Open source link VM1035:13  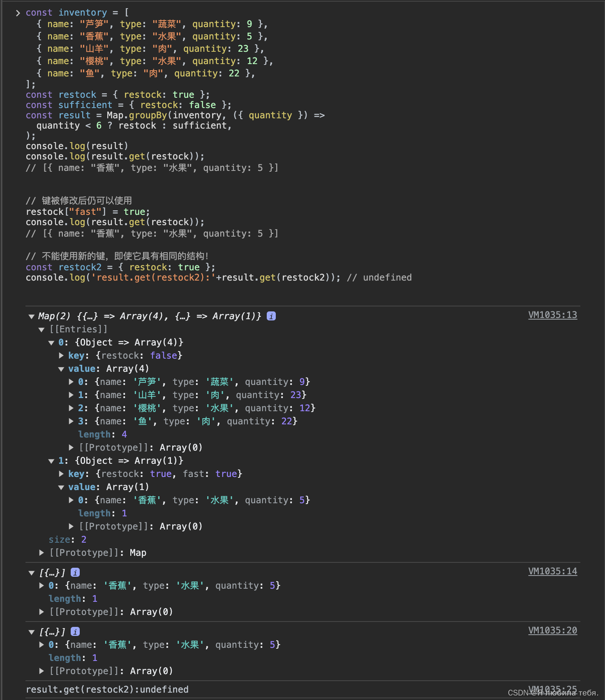pyautogui.click(x=552, y=315)
